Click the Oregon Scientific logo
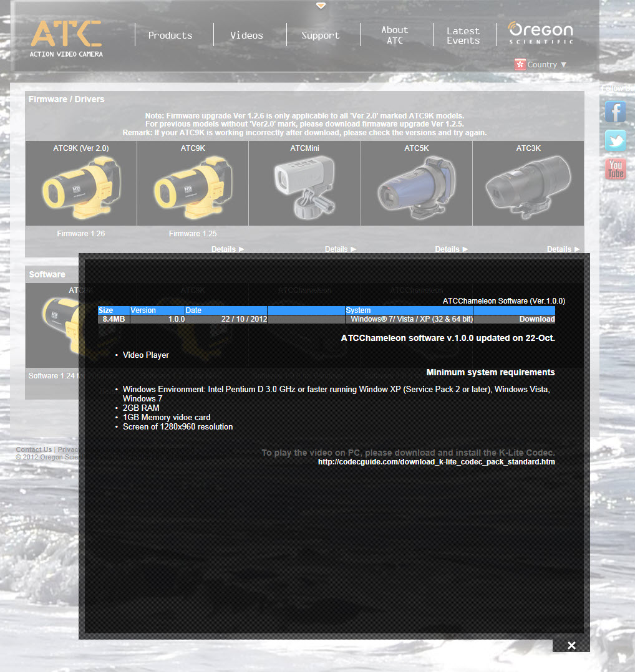The width and height of the screenshot is (635, 672). (540, 33)
